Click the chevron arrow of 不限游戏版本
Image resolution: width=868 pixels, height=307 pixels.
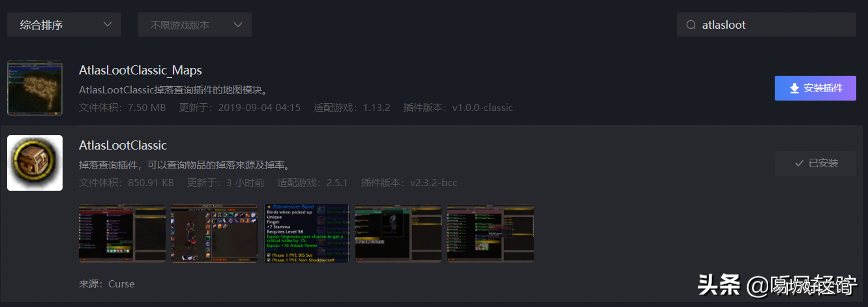238,25
